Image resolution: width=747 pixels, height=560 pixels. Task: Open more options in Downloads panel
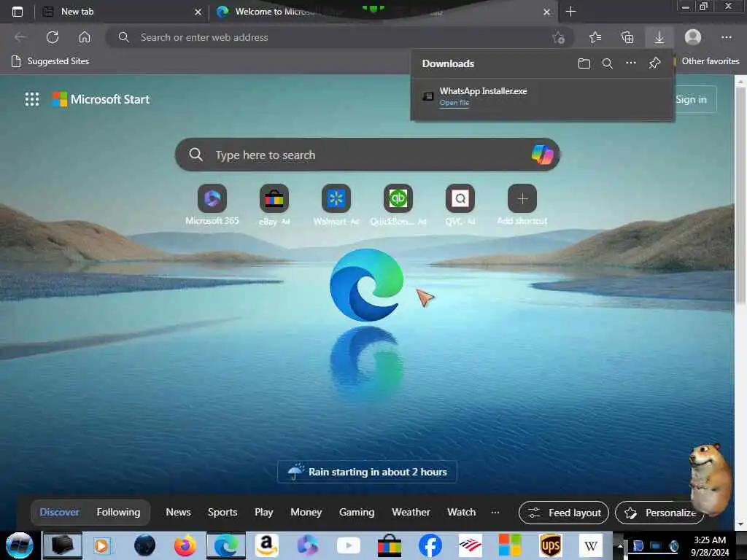(631, 63)
